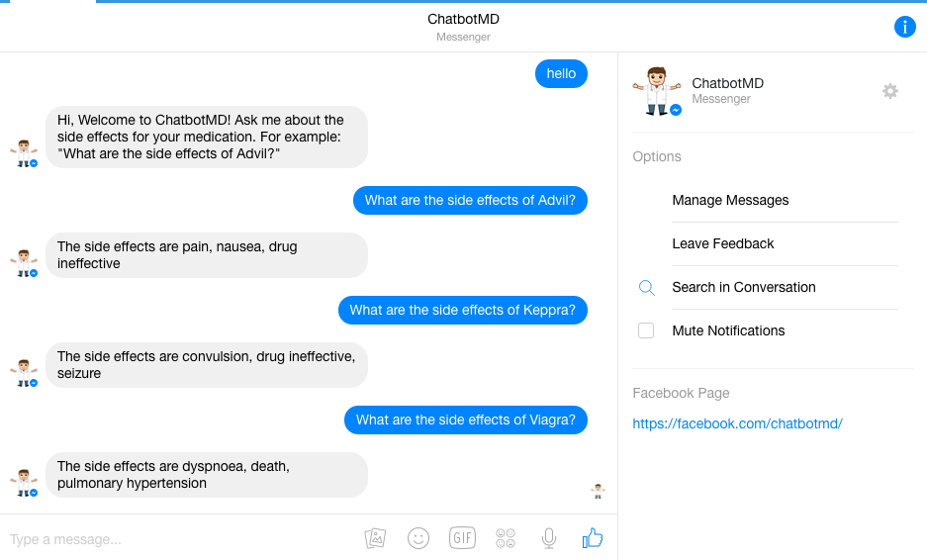Click bot avatar beside Advil side effects reply
The image size is (927, 560).
[24, 264]
